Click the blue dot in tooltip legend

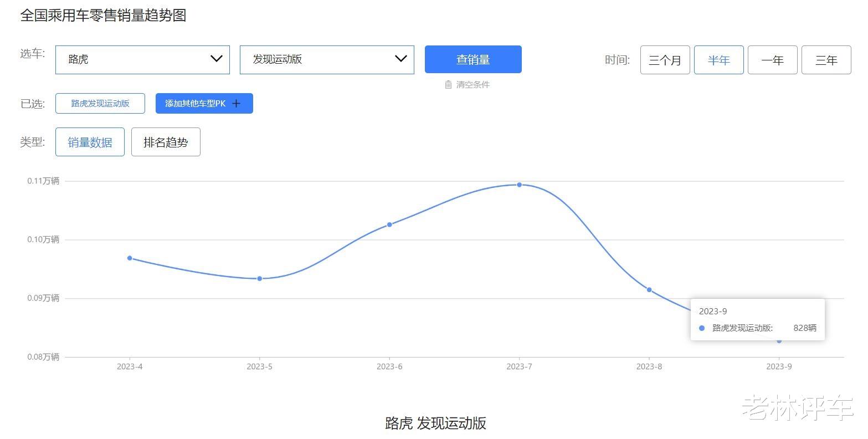coord(702,328)
